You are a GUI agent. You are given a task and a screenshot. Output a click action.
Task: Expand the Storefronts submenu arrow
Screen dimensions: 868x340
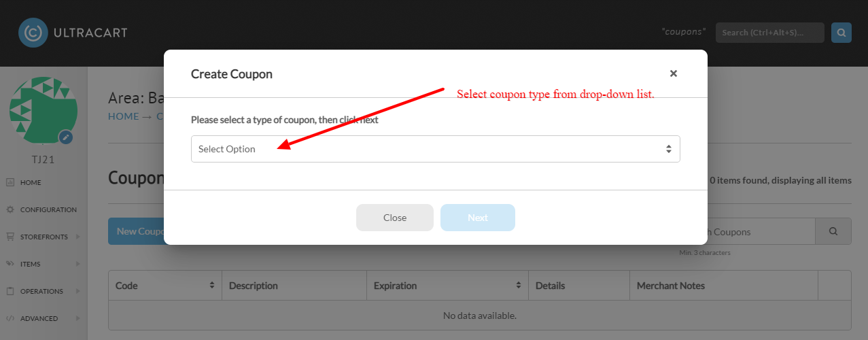pyautogui.click(x=77, y=237)
